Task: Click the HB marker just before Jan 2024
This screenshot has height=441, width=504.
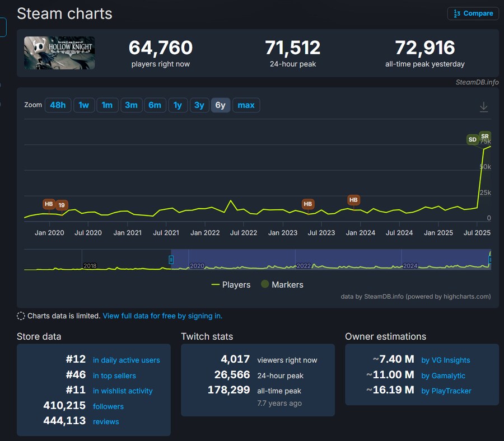Action: (353, 200)
